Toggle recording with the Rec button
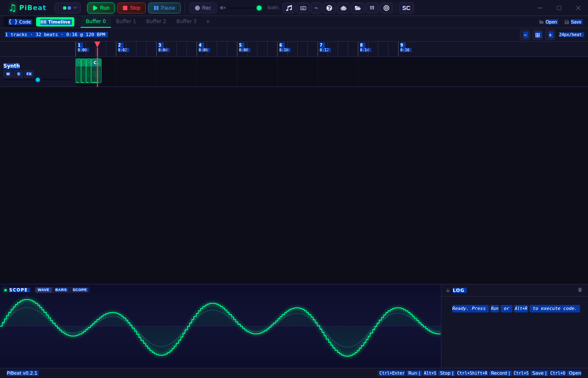The image size is (588, 378). click(x=203, y=8)
